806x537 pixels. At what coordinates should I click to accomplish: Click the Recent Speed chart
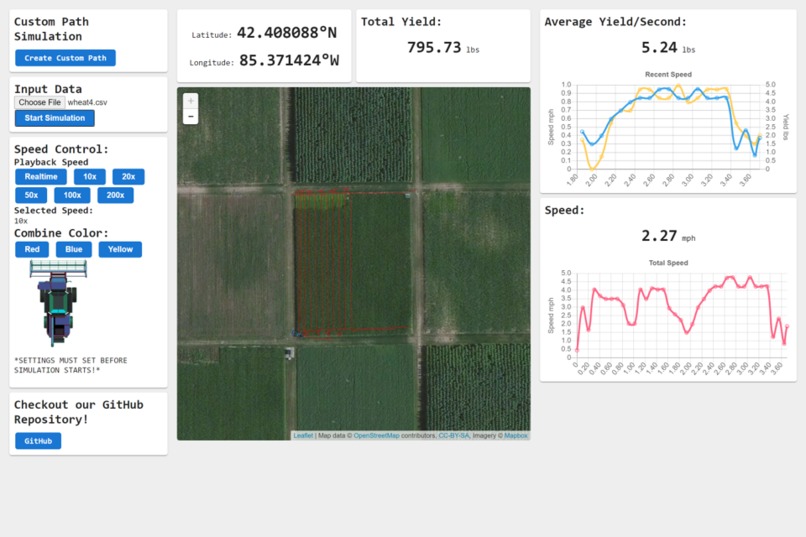point(668,129)
